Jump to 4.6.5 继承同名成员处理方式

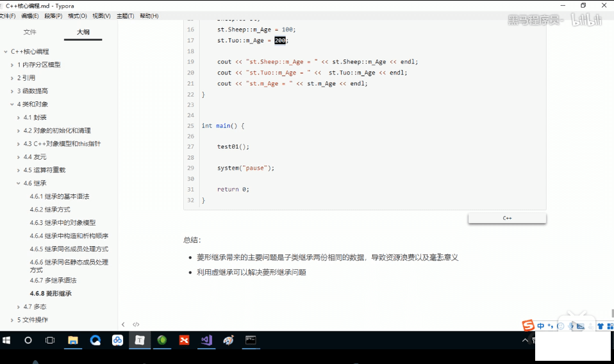coord(69,249)
